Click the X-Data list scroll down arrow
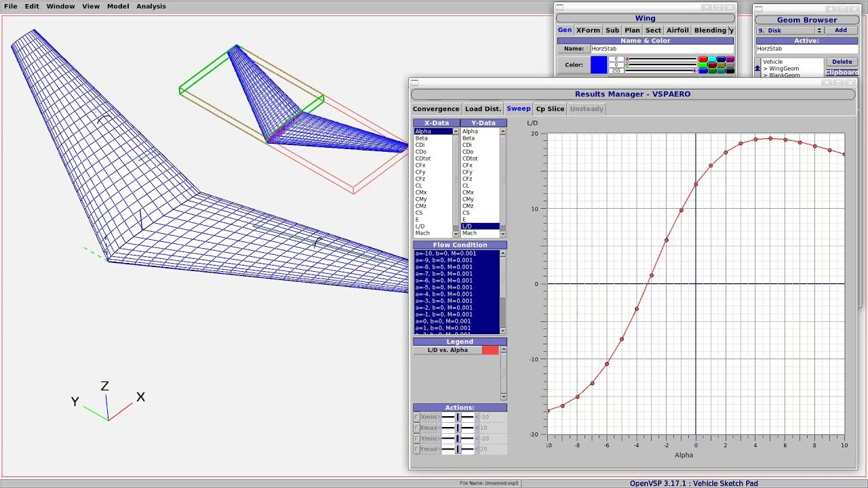Viewport: 868px width, 488px height. pyautogui.click(x=456, y=233)
